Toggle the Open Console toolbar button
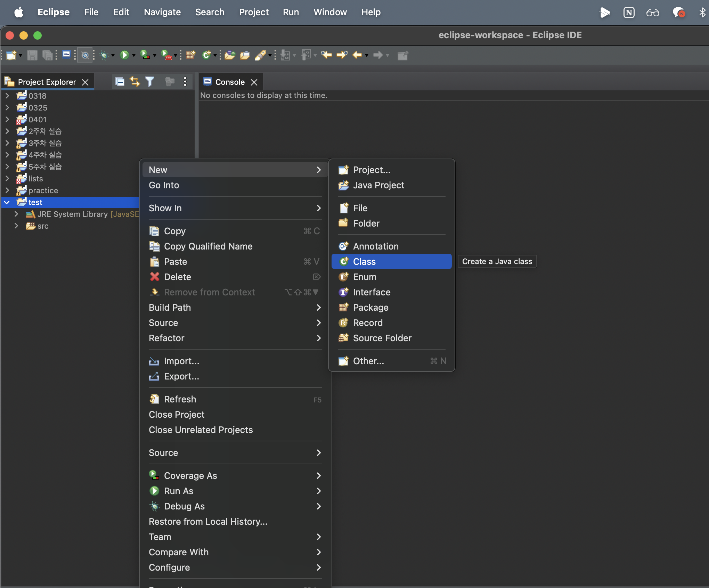The image size is (709, 588). [66, 55]
